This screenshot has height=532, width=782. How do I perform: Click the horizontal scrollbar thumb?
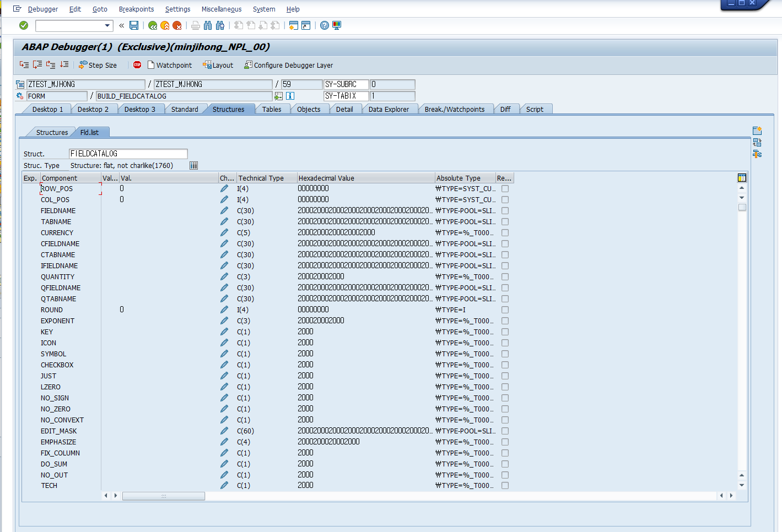click(x=164, y=496)
